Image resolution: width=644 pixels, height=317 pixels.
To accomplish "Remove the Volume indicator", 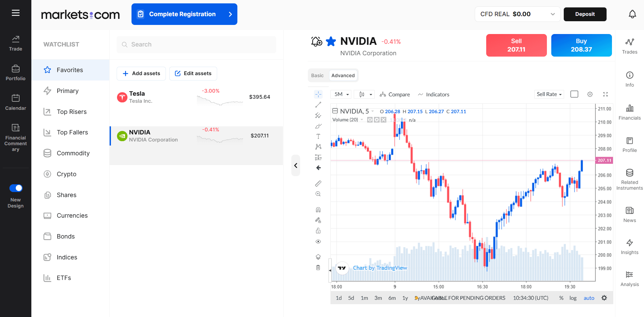I will tap(383, 120).
